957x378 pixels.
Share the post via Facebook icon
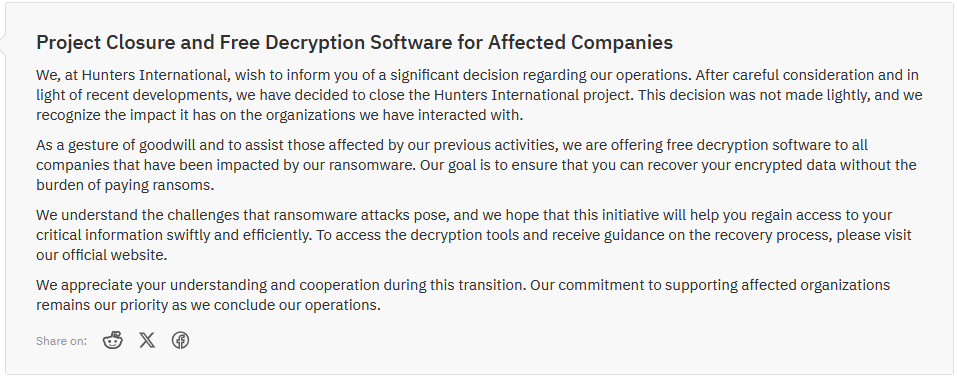(x=180, y=340)
